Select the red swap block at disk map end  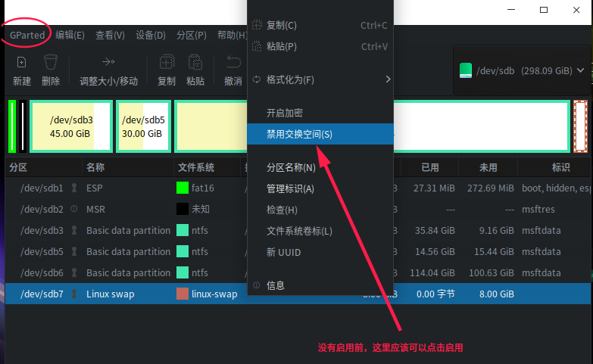pyautogui.click(x=581, y=126)
